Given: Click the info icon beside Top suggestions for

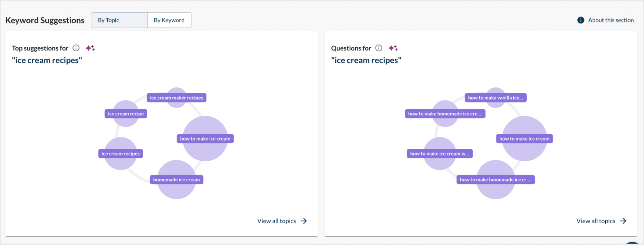Looking at the screenshot, I should (x=76, y=48).
